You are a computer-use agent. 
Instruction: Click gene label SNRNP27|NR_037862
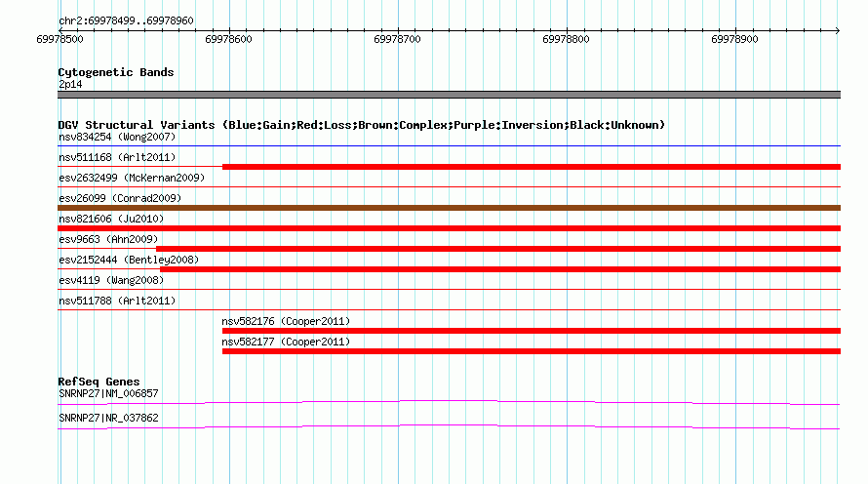pyautogui.click(x=108, y=418)
